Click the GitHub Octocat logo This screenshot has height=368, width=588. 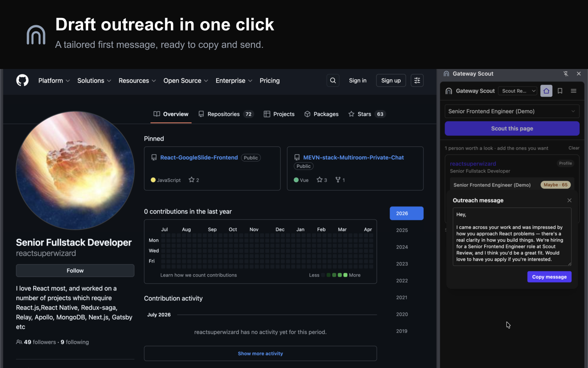pos(23,80)
